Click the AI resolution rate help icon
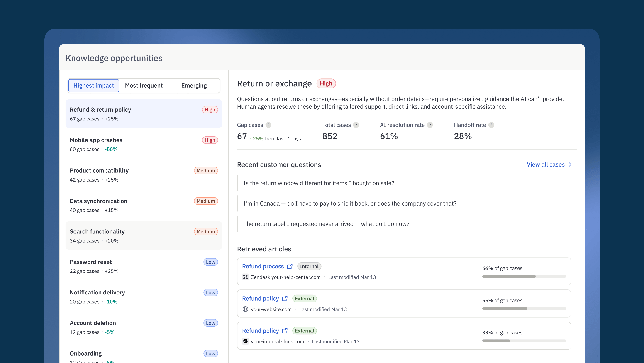This screenshot has height=363, width=644. [x=430, y=125]
